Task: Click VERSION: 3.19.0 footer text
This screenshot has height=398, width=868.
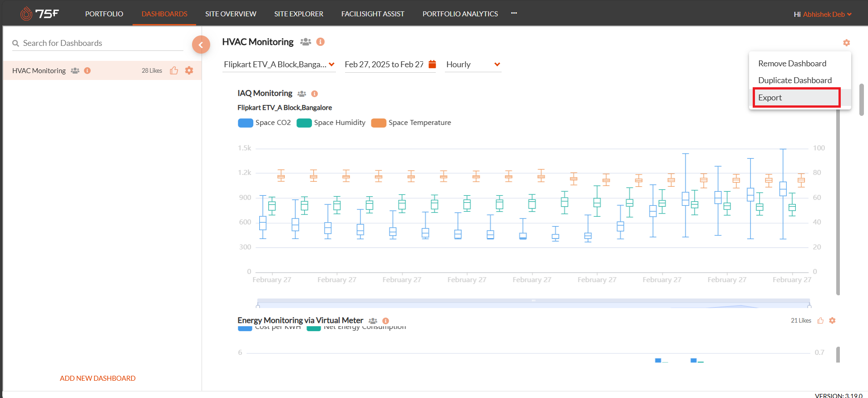Action: tap(838, 395)
